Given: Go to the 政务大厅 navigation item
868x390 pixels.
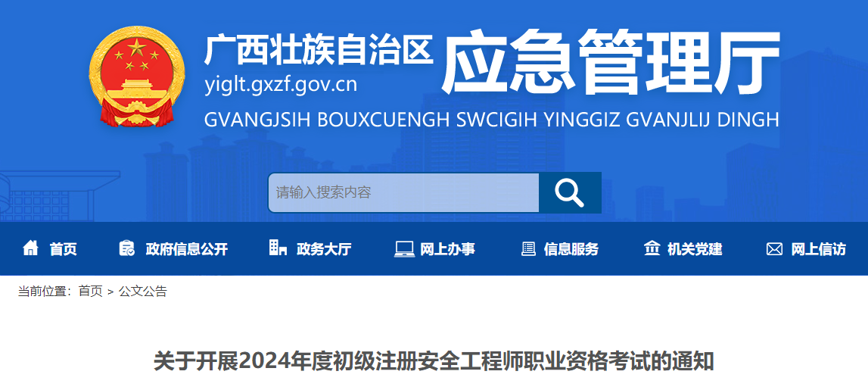Looking at the screenshot, I should 324,249.
